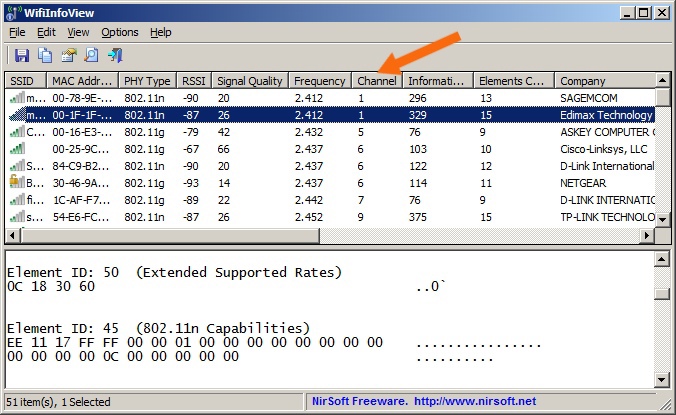Click the Find magnifier toolbar icon

[91, 56]
